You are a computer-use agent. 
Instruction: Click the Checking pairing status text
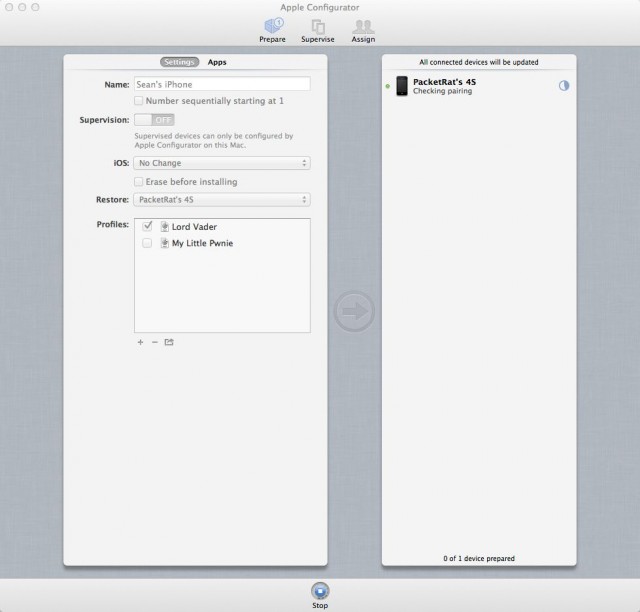click(x=442, y=91)
